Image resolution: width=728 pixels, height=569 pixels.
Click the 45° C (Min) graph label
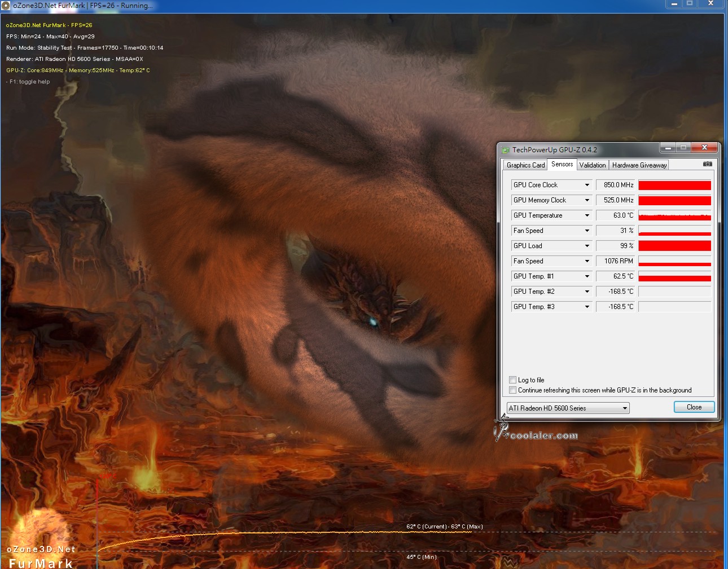click(x=422, y=557)
